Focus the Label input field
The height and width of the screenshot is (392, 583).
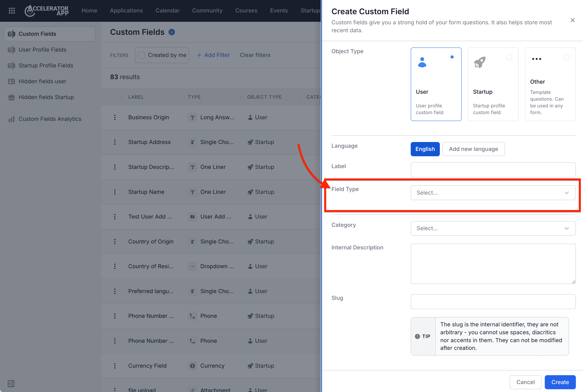pyautogui.click(x=493, y=170)
